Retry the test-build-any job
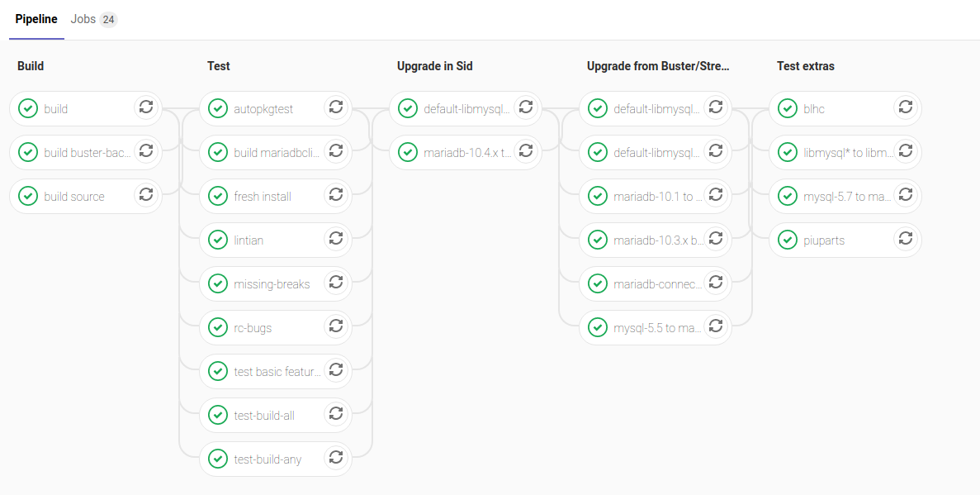980x495 pixels. pyautogui.click(x=336, y=458)
